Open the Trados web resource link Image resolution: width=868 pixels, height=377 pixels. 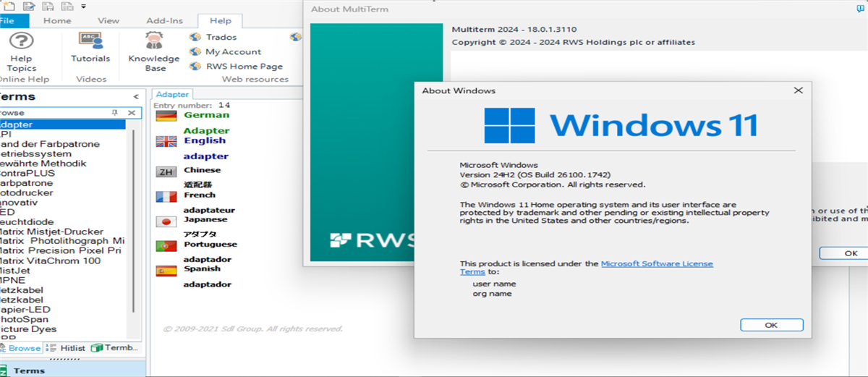point(221,37)
